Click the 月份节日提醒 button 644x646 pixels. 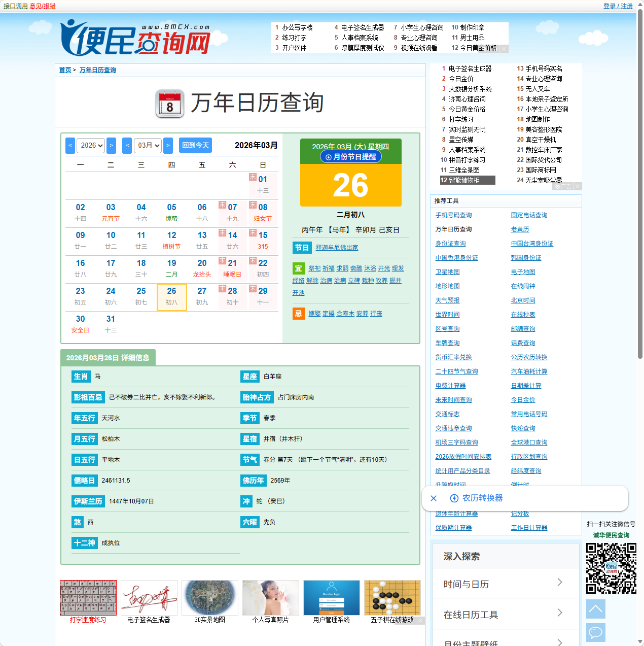350,157
